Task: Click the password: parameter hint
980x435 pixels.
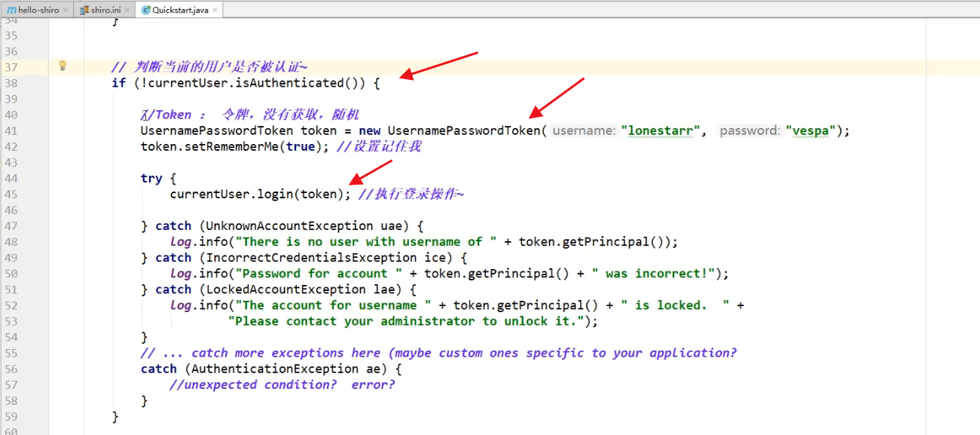Action: tap(750, 130)
